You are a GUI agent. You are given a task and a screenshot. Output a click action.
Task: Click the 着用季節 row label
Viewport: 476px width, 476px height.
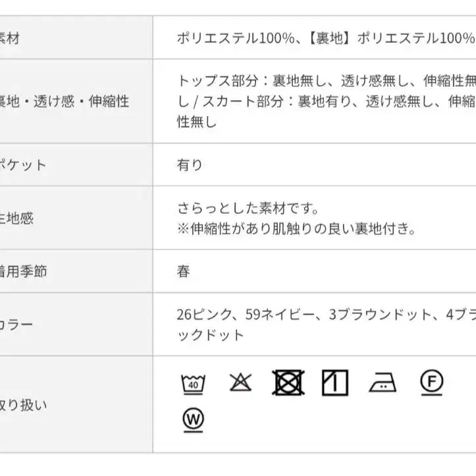coord(24,271)
